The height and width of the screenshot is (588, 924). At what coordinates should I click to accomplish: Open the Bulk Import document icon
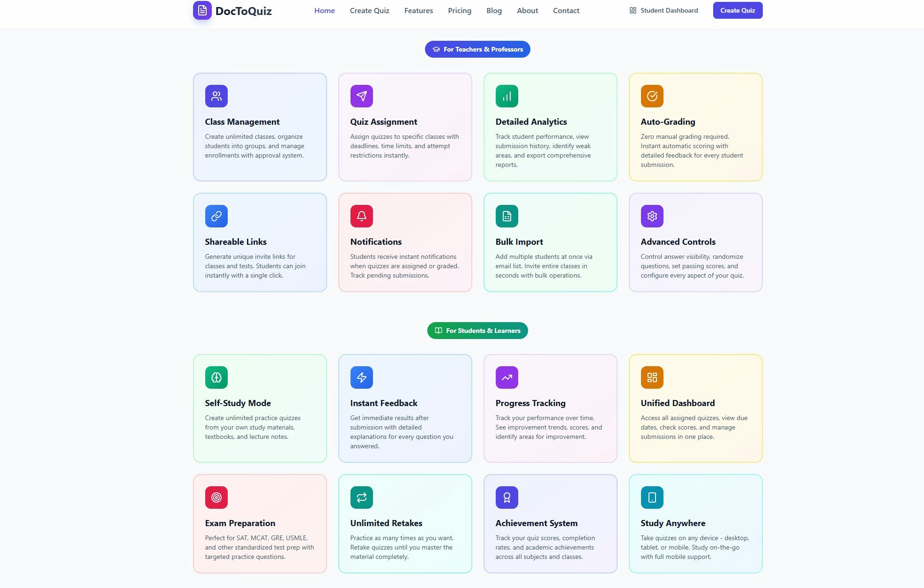tap(507, 216)
